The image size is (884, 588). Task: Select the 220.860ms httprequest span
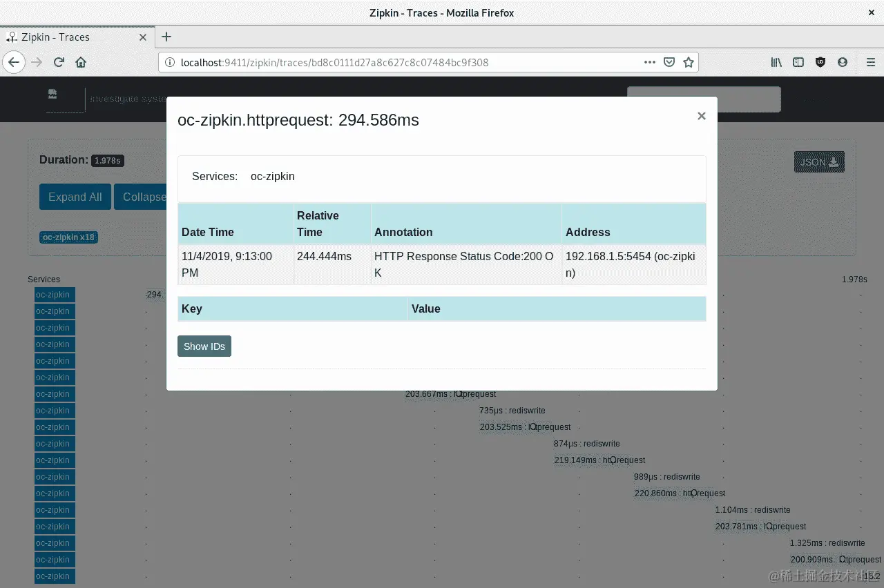point(680,493)
